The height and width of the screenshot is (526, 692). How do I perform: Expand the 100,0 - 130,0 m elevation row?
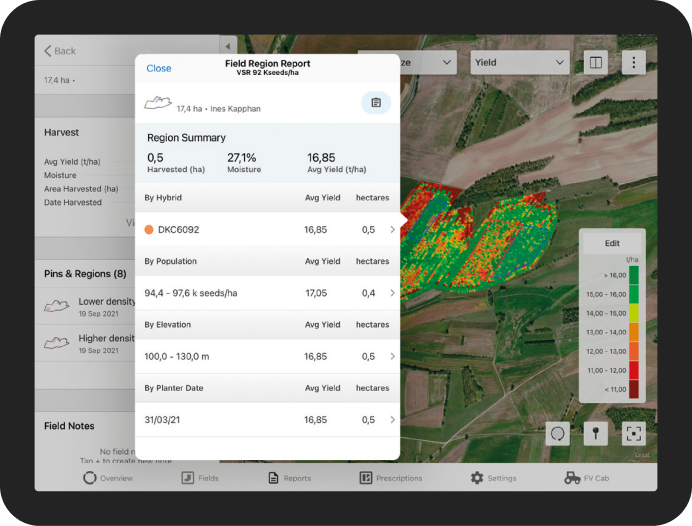pyautogui.click(x=392, y=356)
